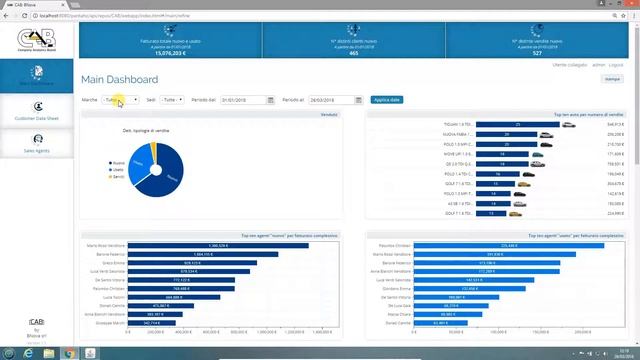The image size is (640, 360).
Task: Click the new sales KPI icon
Action: 537,31
